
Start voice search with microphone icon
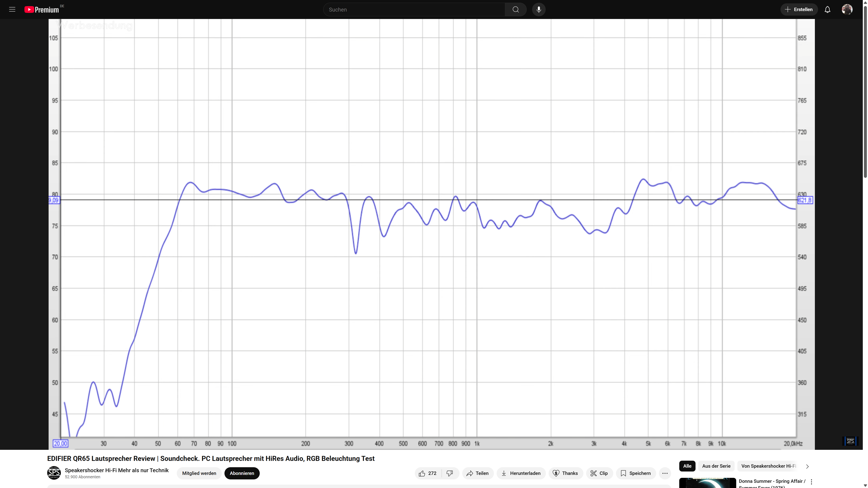pyautogui.click(x=538, y=9)
